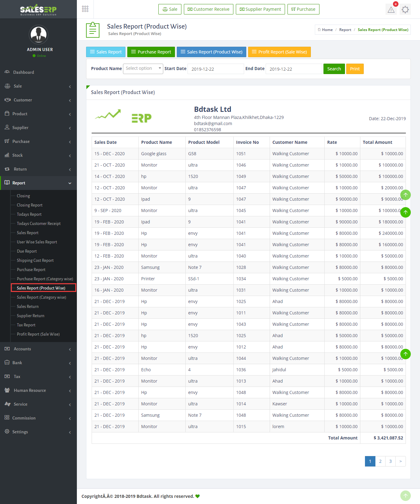
Task: Go to page 2 of results
Action: pos(380,461)
